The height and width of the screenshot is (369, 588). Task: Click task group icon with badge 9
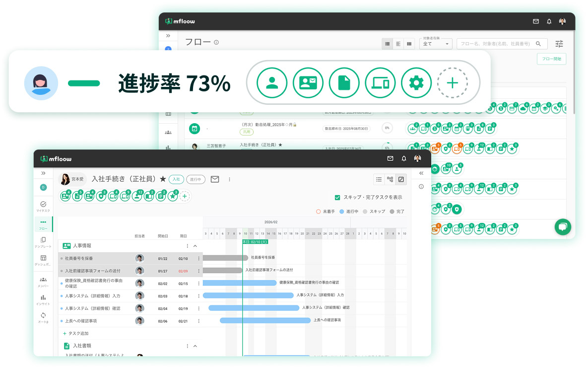coord(125,196)
